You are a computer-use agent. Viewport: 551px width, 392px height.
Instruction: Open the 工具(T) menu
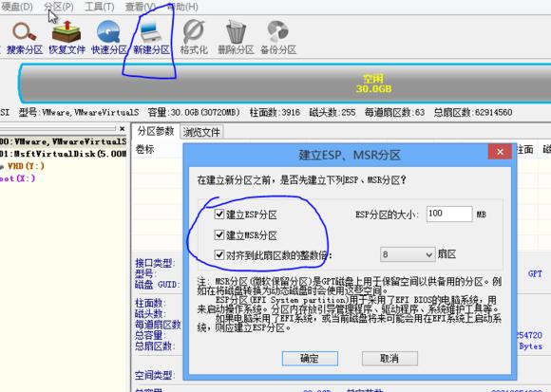pyautogui.click(x=99, y=7)
